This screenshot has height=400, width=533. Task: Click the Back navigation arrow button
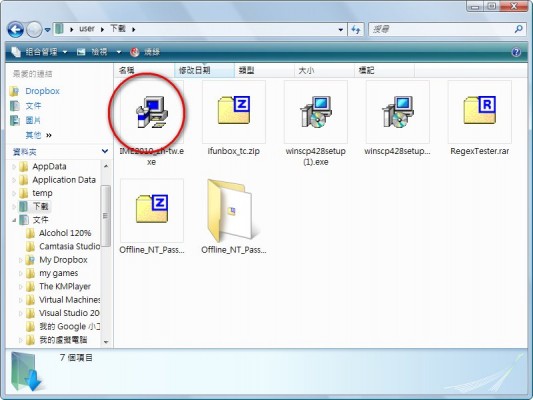pyautogui.click(x=15, y=30)
